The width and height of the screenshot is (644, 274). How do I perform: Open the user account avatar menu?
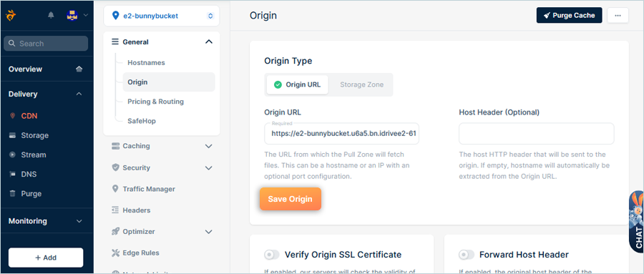pos(72,15)
